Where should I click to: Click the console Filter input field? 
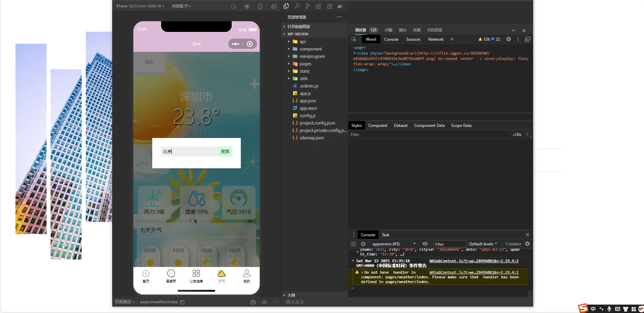pos(449,244)
